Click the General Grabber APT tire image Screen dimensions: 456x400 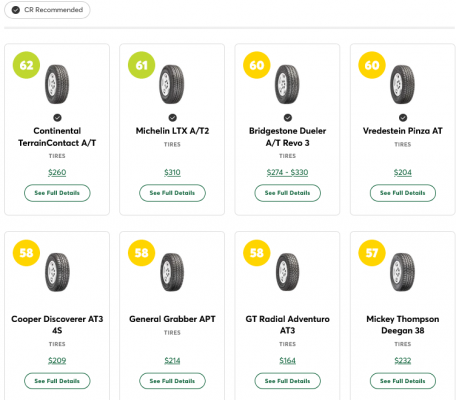pyautogui.click(x=172, y=272)
